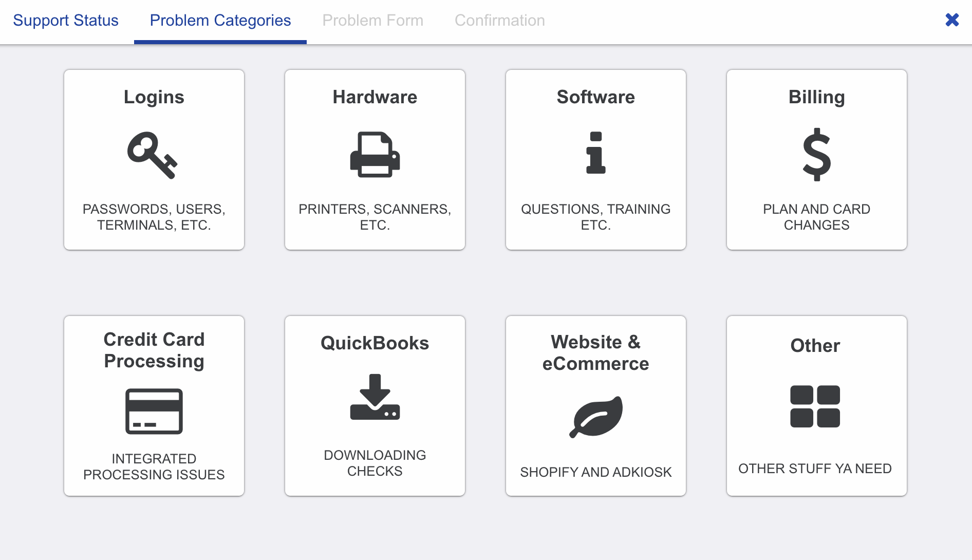
Task: Go to the Confirmation tab
Action: tap(499, 21)
